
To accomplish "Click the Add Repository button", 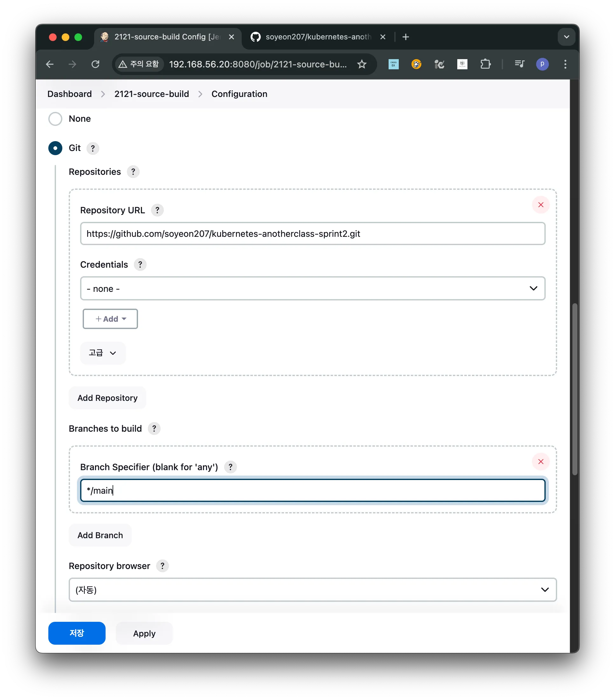I will coord(107,398).
